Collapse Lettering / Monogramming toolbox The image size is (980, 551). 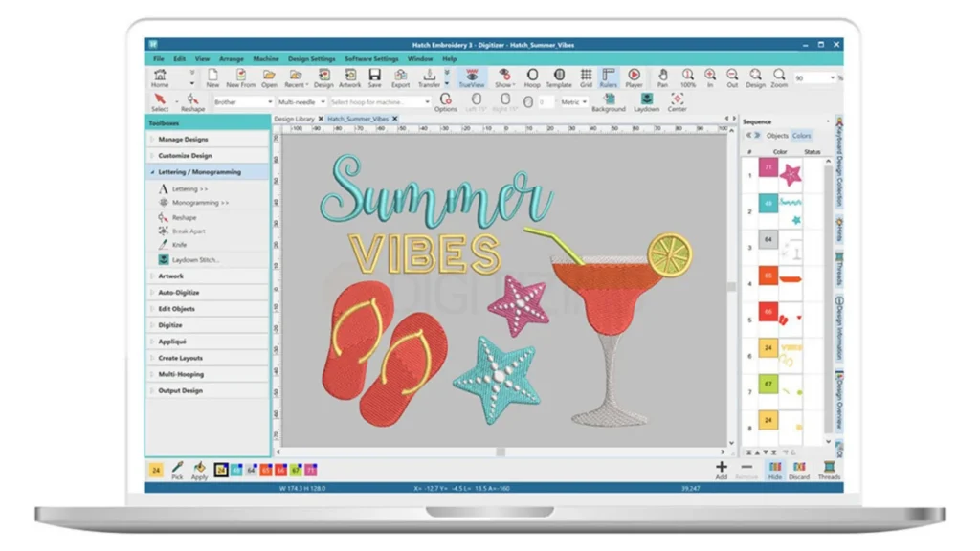pos(208,172)
